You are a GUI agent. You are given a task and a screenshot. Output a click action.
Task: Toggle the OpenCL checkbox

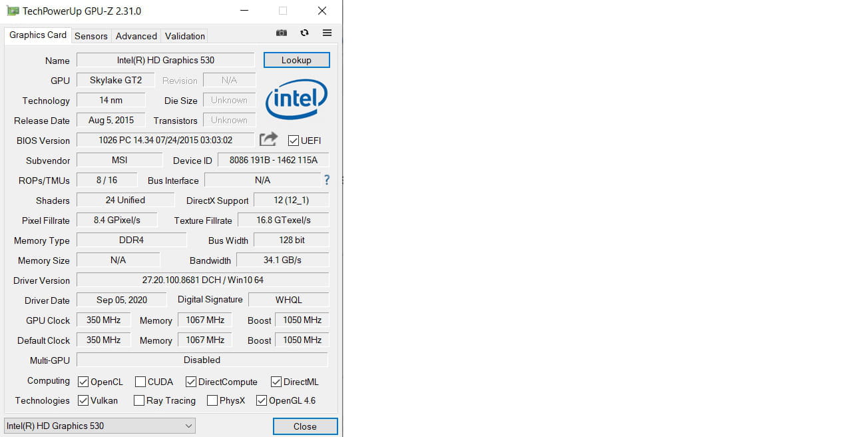click(83, 382)
